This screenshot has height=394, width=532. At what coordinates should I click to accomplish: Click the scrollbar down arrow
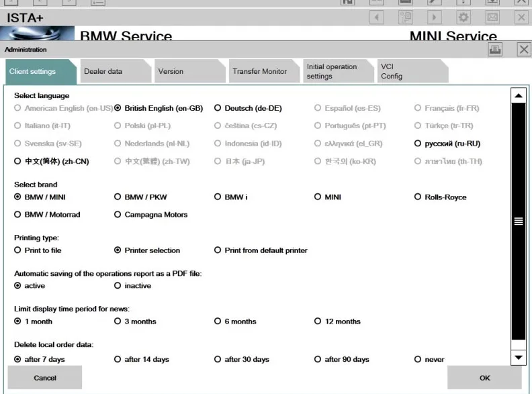click(x=519, y=357)
